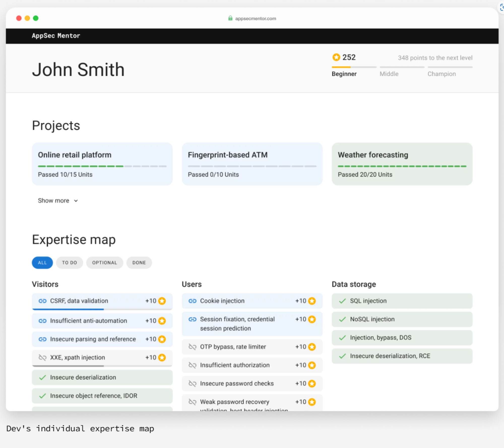Select the TO DO filter chip
The image size is (504, 448).
click(x=69, y=262)
